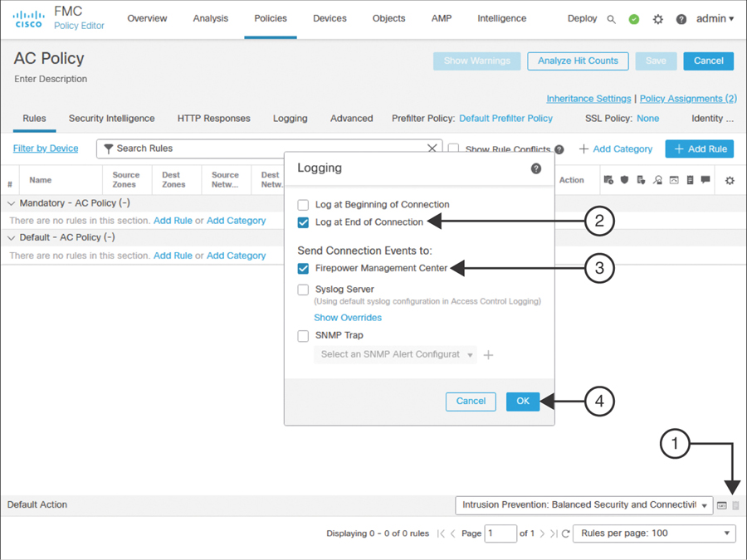Viewport: 747px width, 560px height.
Task: Click the Analyze Hit Counts button
Action: [x=578, y=61]
